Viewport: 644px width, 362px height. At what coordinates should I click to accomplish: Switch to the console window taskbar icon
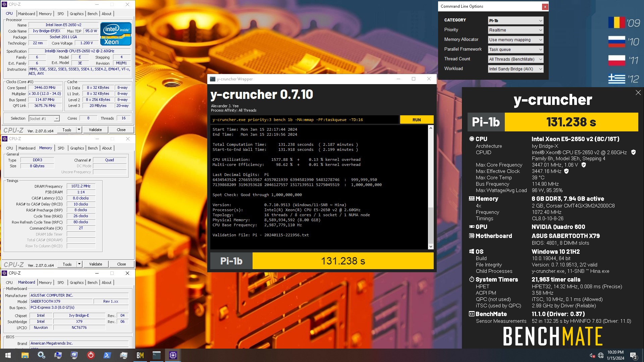pyautogui.click(x=156, y=355)
